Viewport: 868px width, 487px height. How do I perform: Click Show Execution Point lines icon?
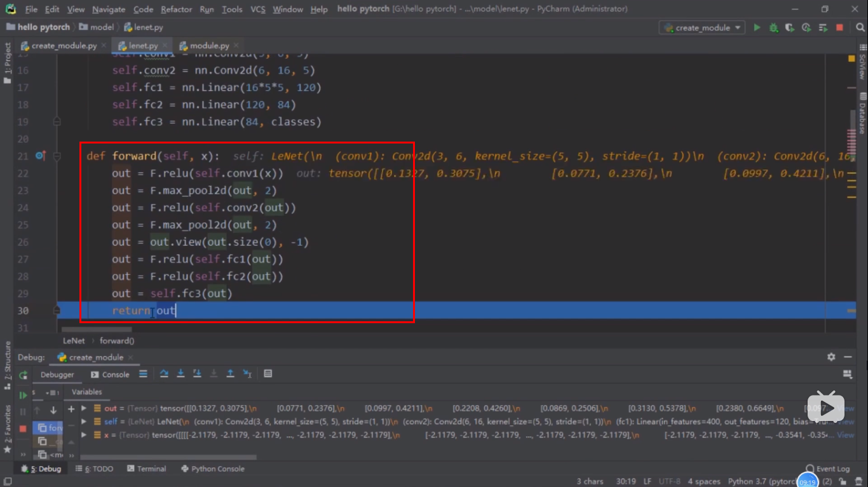tap(143, 374)
